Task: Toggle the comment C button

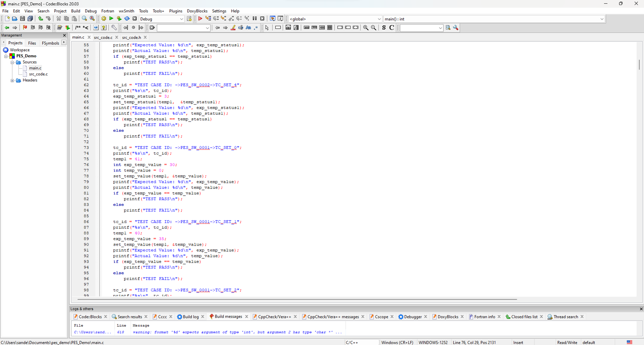Action: pos(392,28)
